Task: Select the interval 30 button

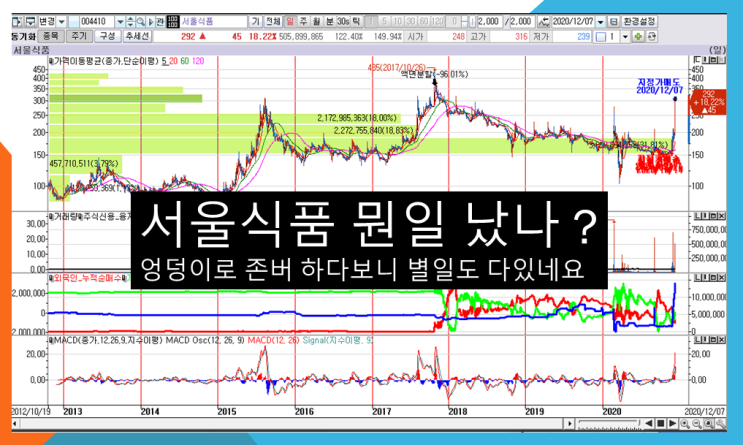Action: [411, 22]
